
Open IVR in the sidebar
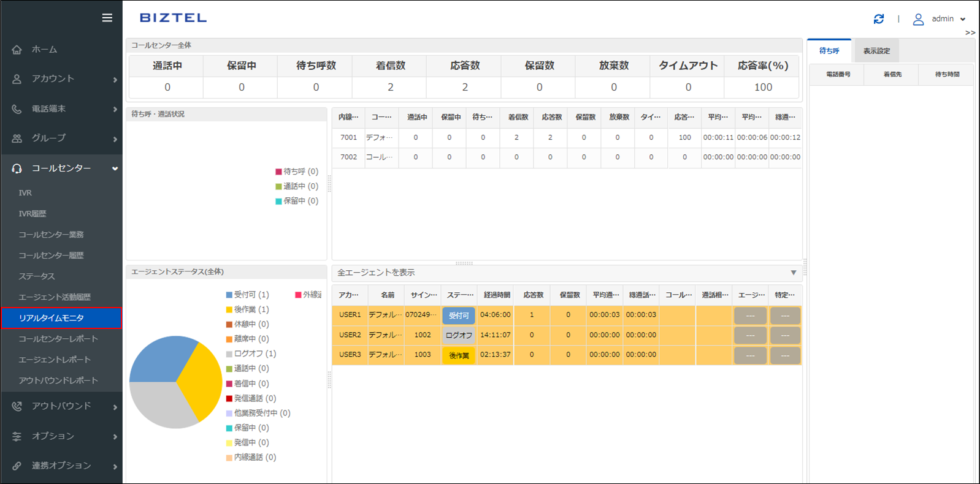pyautogui.click(x=25, y=193)
